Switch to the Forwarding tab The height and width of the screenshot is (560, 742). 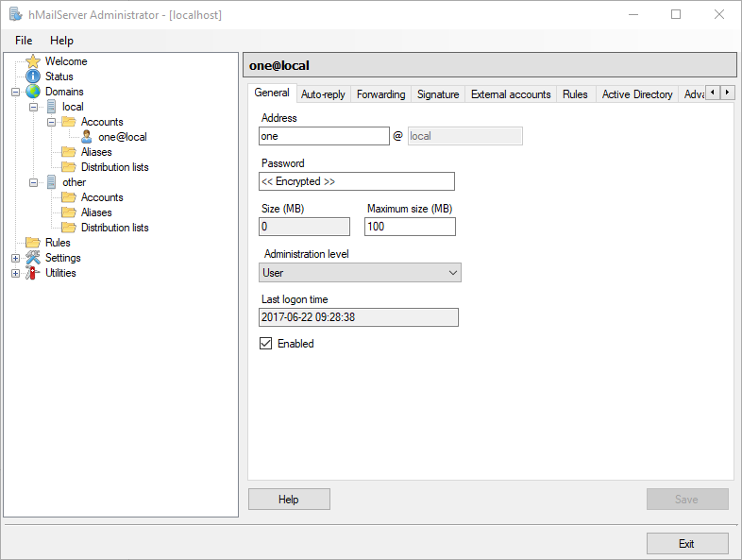pyautogui.click(x=381, y=94)
